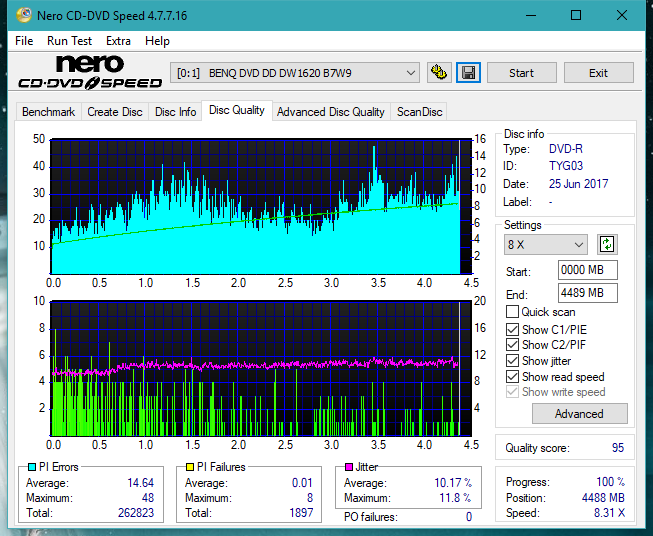Click the Progress value 100 %
Image resolution: width=653 pixels, height=536 pixels.
[x=611, y=482]
